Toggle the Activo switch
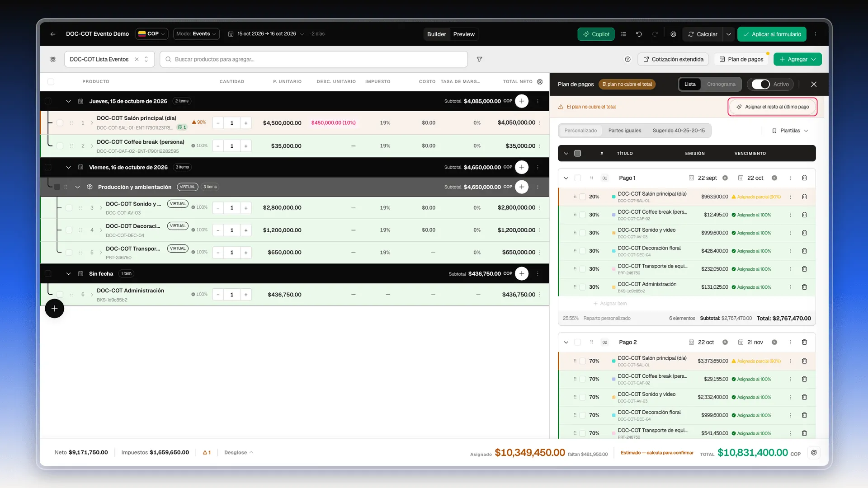 760,84
